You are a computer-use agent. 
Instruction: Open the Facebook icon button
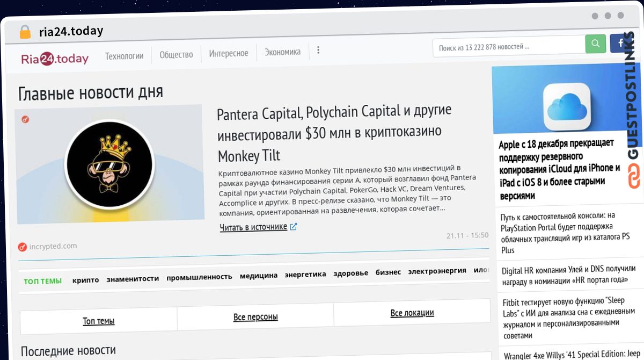[621, 42]
